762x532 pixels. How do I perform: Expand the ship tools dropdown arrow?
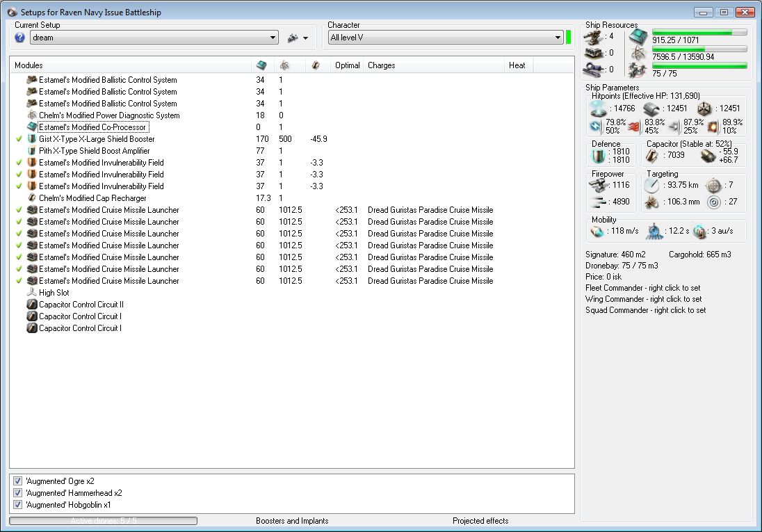tap(305, 38)
